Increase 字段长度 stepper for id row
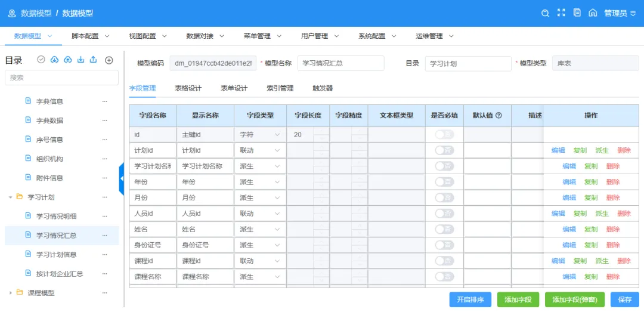 point(321,131)
